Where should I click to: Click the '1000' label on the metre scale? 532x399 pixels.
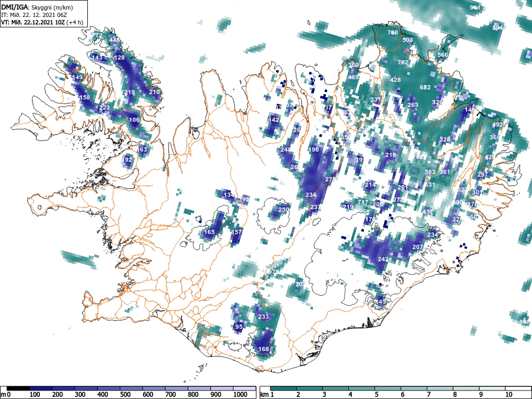[240, 394]
